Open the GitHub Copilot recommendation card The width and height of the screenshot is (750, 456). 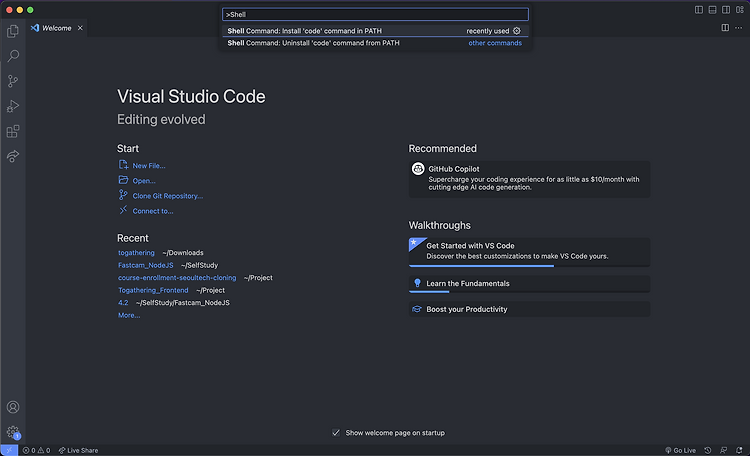click(x=529, y=178)
